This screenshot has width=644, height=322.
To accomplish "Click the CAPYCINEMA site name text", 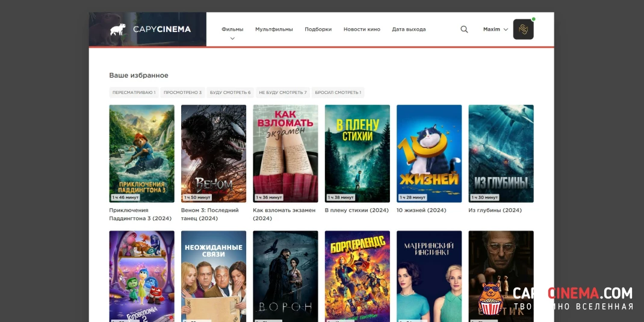I will tap(162, 29).
